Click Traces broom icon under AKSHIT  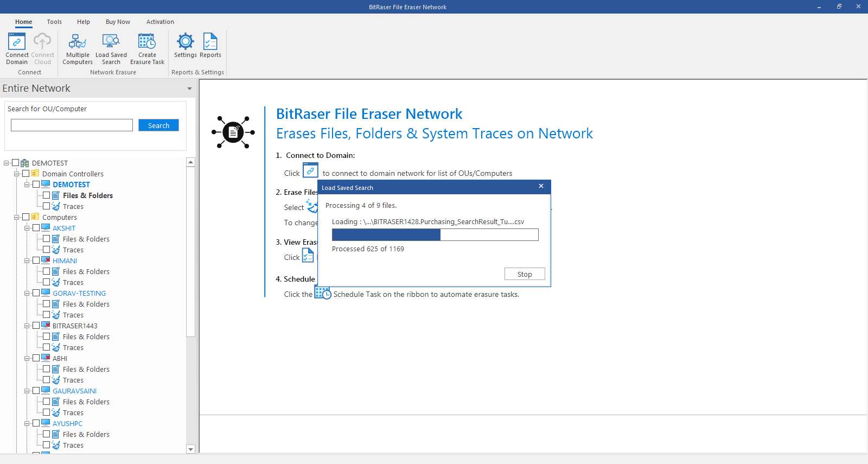56,250
